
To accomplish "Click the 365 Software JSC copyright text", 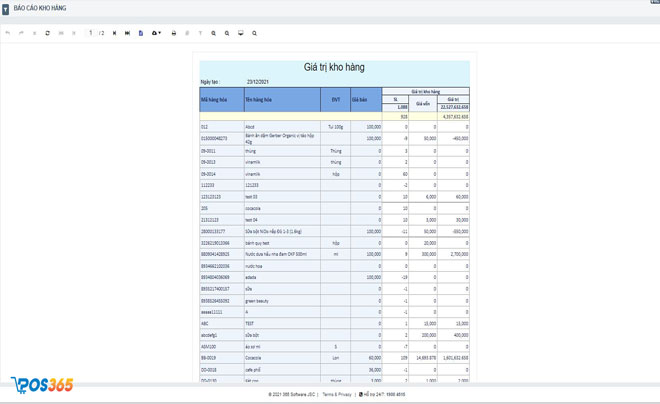I will tap(292, 394).
